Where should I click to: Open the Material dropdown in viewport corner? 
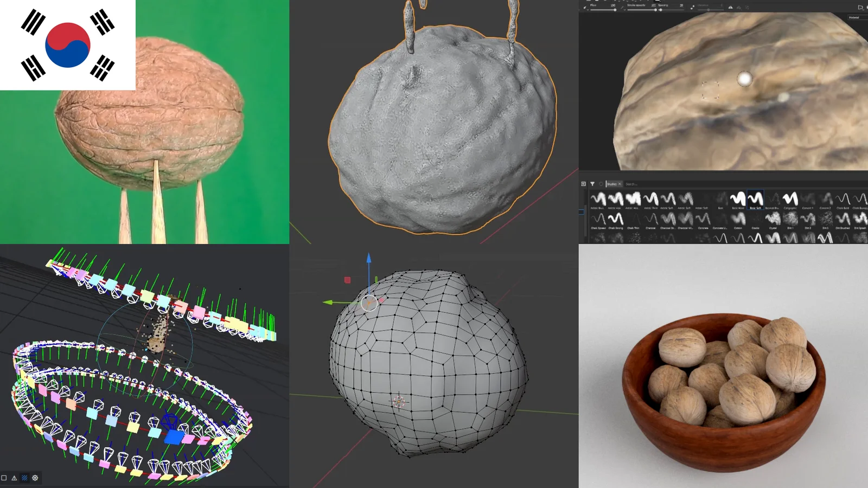pos(854,17)
